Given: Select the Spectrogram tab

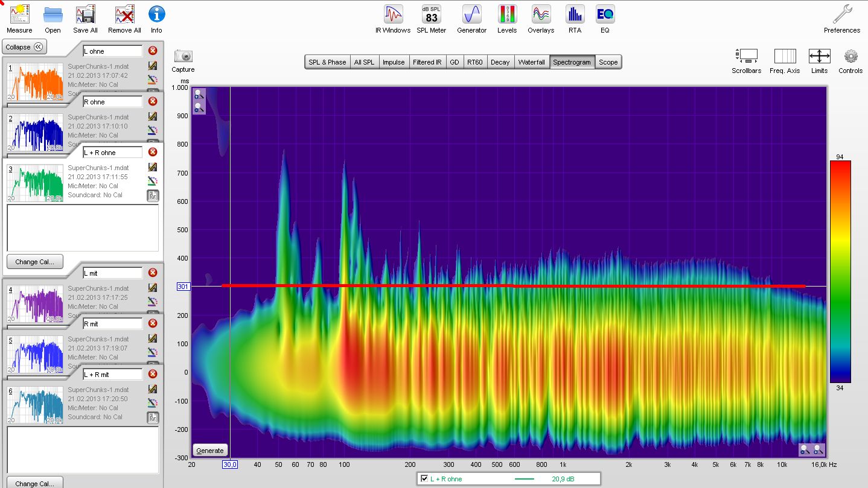Looking at the screenshot, I should pos(572,62).
